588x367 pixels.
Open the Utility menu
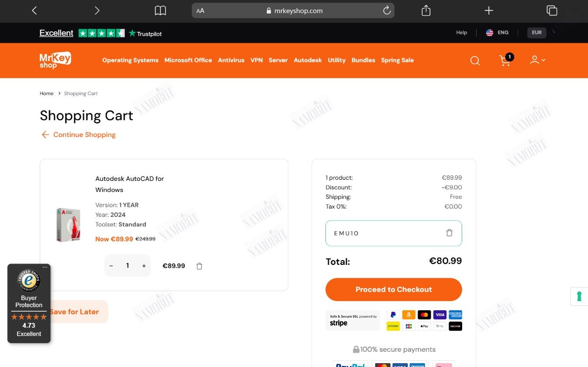(336, 60)
